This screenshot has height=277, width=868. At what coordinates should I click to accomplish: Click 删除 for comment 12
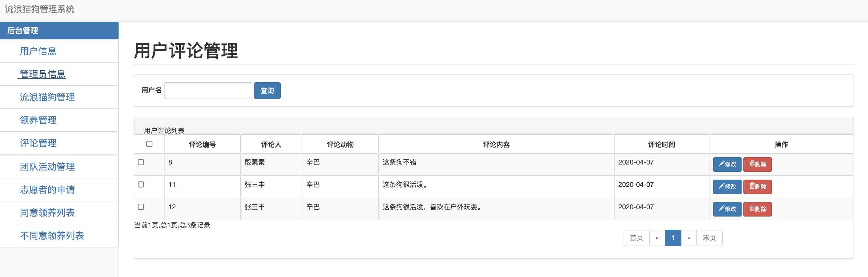pos(758,209)
